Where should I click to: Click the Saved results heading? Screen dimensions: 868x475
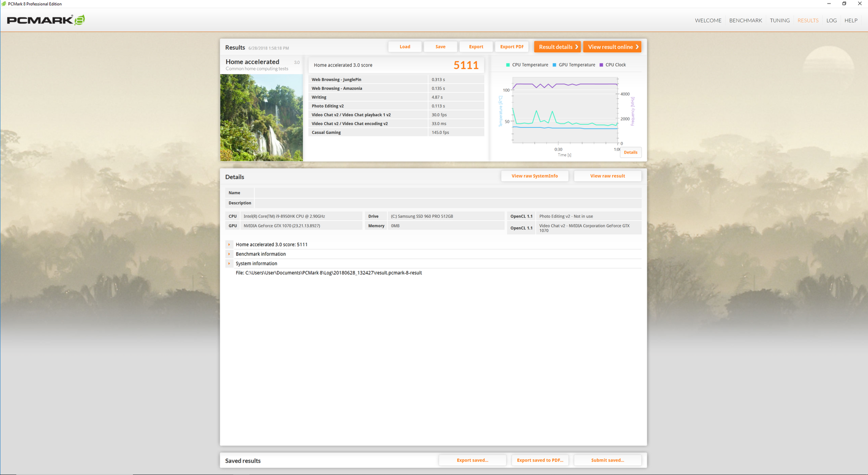[243, 461]
